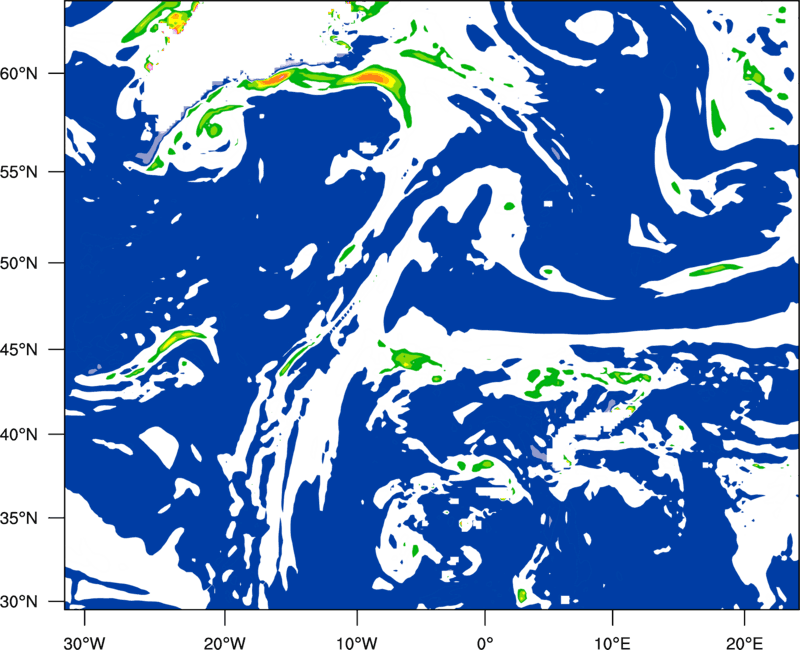Image resolution: width=800 pixels, height=650 pixels.
Task: Click the 55°N latitude label
Action: [19, 172]
